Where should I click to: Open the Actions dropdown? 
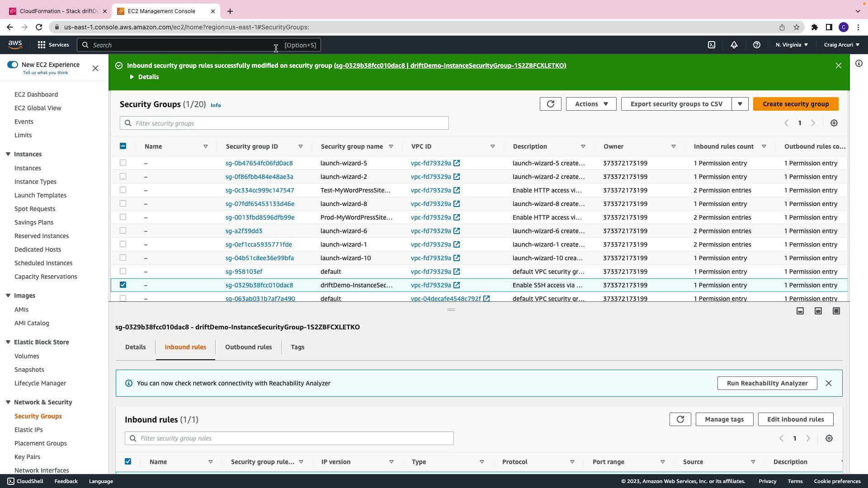[591, 104]
